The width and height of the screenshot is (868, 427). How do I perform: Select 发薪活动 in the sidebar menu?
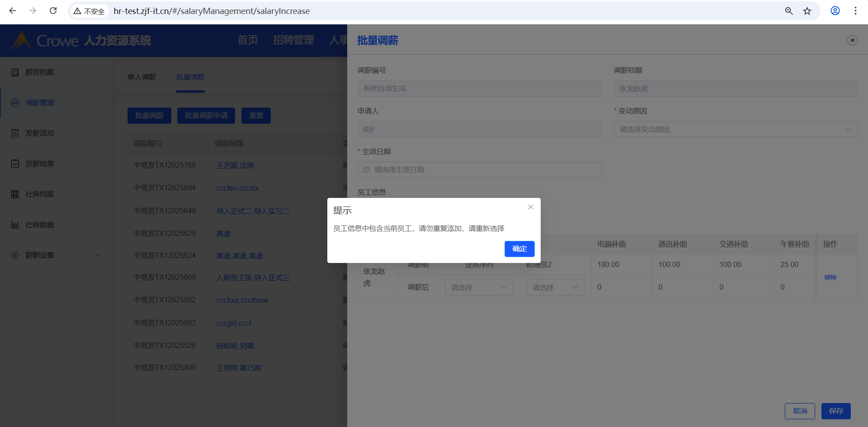point(39,133)
